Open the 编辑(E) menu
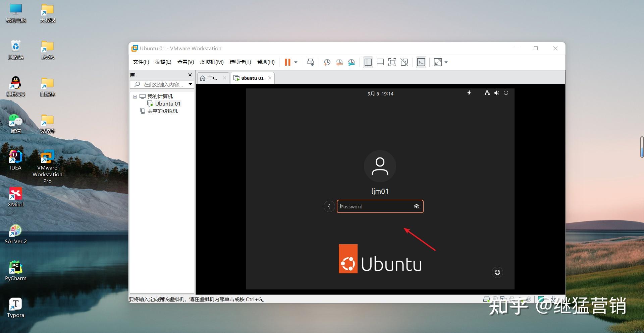 (x=163, y=62)
